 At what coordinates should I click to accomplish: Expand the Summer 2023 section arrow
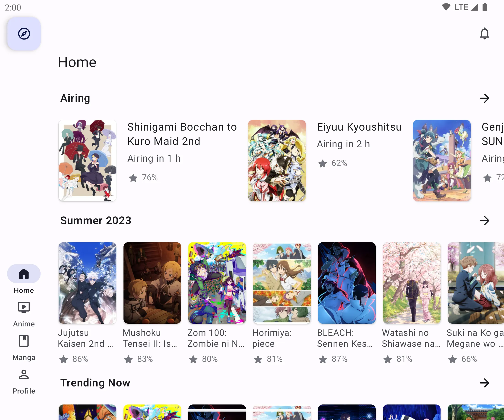pyautogui.click(x=485, y=221)
